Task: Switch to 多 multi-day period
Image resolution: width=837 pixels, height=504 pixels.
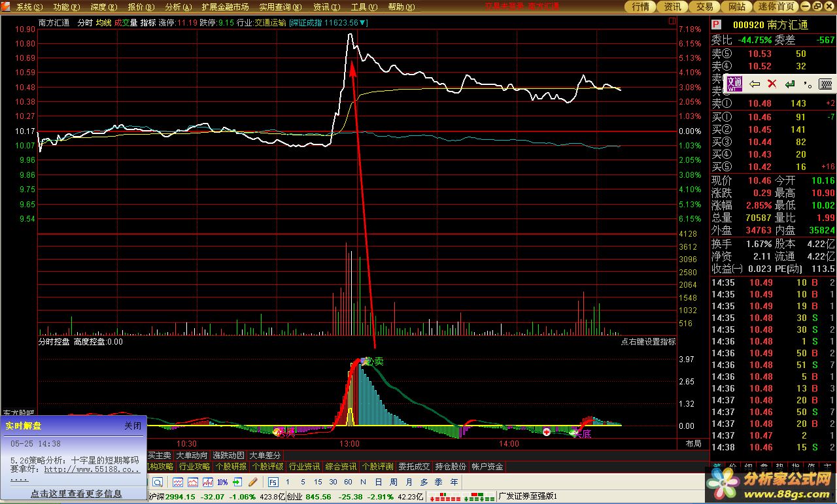Action: click(x=424, y=482)
